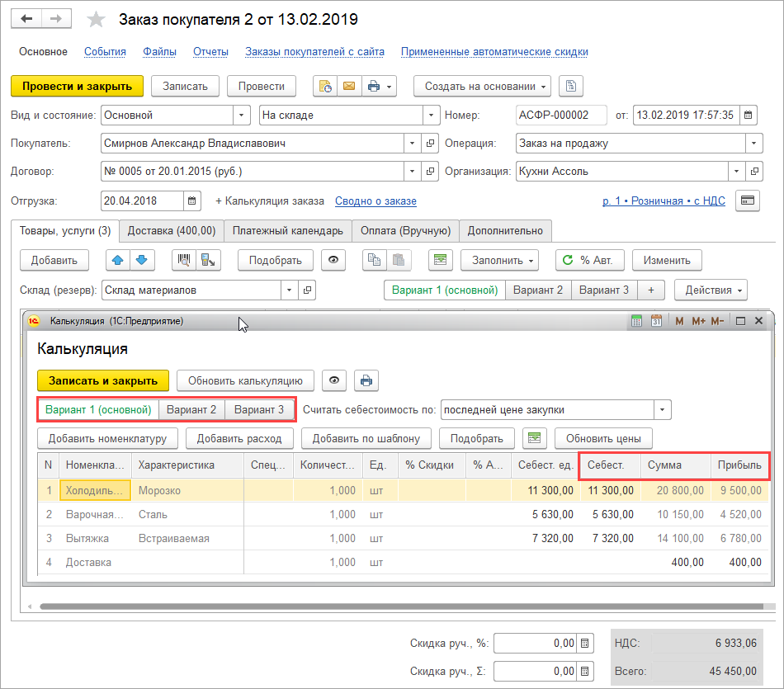Expand the Считать себестоимость по dropdown
Screen dimensions: 784x689
(662, 409)
